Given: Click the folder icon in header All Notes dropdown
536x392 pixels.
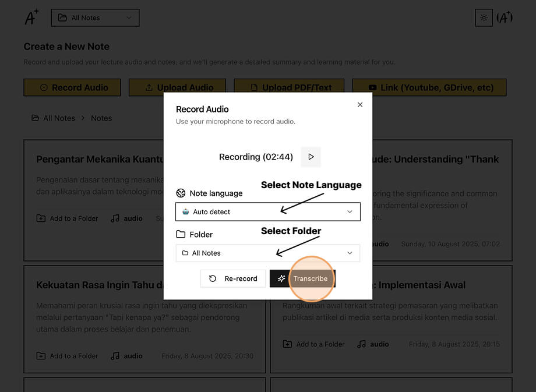Looking at the screenshot, I should (x=62, y=18).
